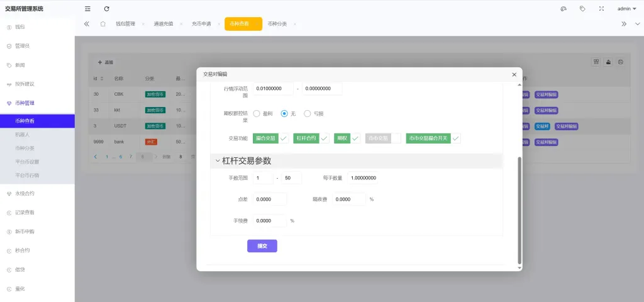
Task: Enable the 币币交易 checkbox
Action: 383,138
